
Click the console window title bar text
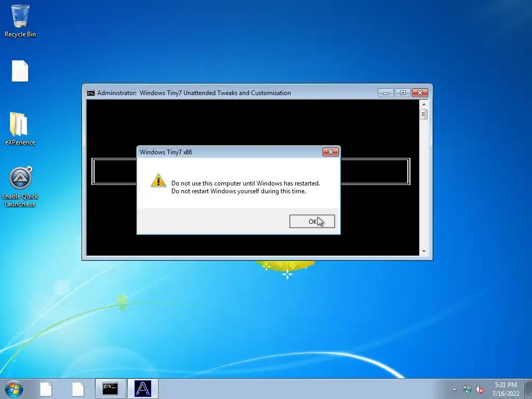(194, 93)
